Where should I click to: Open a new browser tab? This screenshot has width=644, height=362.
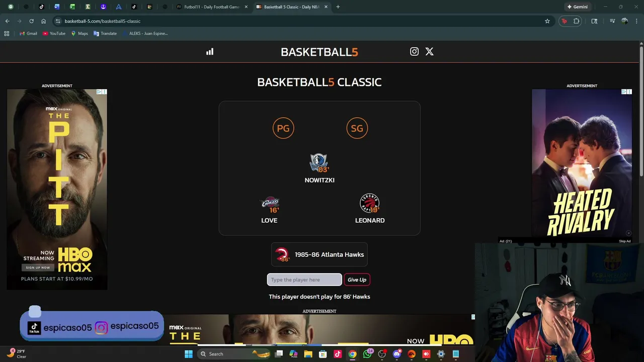(x=338, y=7)
